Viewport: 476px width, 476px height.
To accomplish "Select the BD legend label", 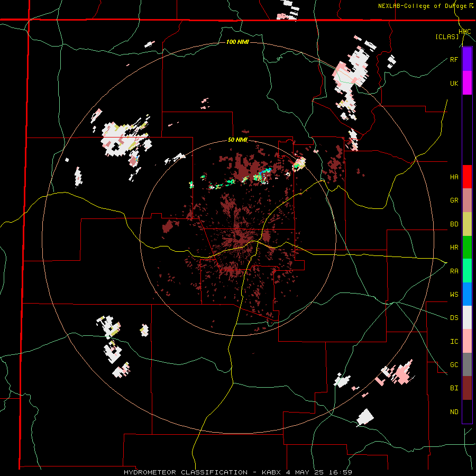I will pos(454,224).
